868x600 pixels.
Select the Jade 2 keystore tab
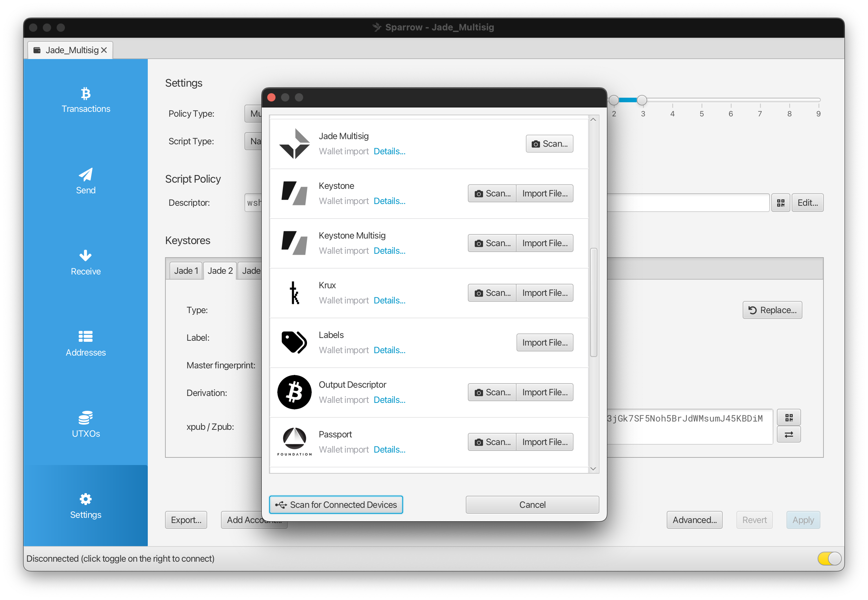coord(220,271)
